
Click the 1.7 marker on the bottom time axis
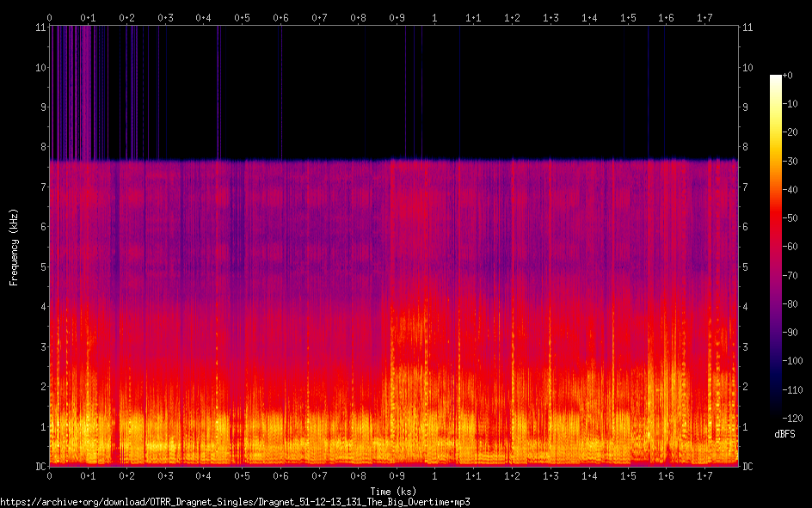704,475
